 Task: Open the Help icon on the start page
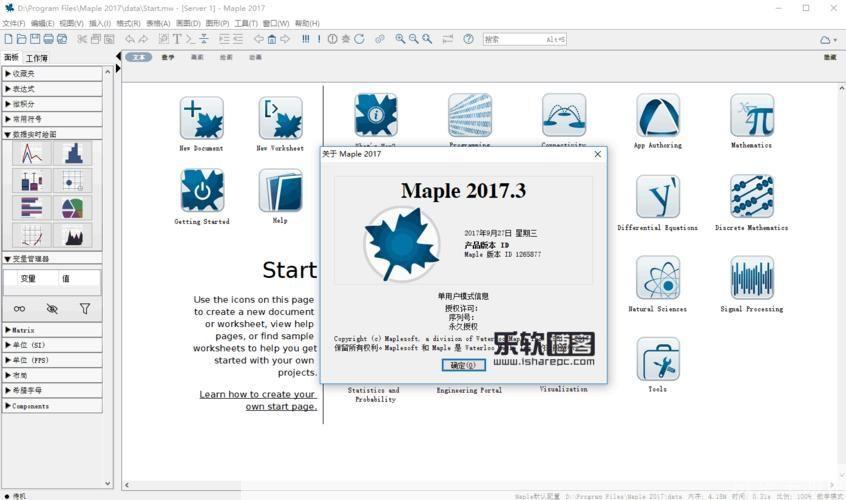coord(281,190)
